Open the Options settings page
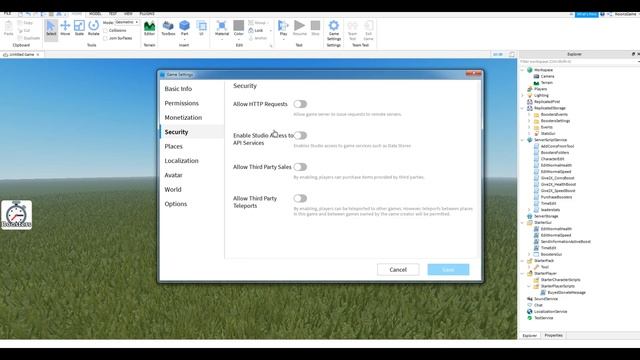The image size is (640, 360). coord(176,204)
